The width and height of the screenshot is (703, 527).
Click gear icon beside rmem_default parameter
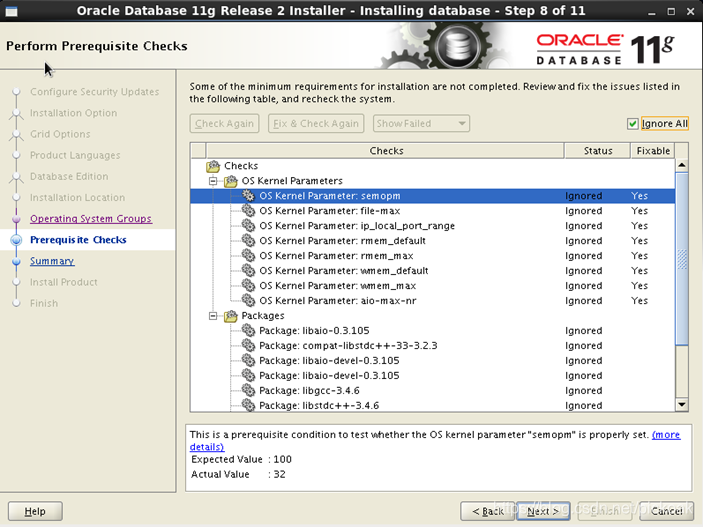click(248, 240)
